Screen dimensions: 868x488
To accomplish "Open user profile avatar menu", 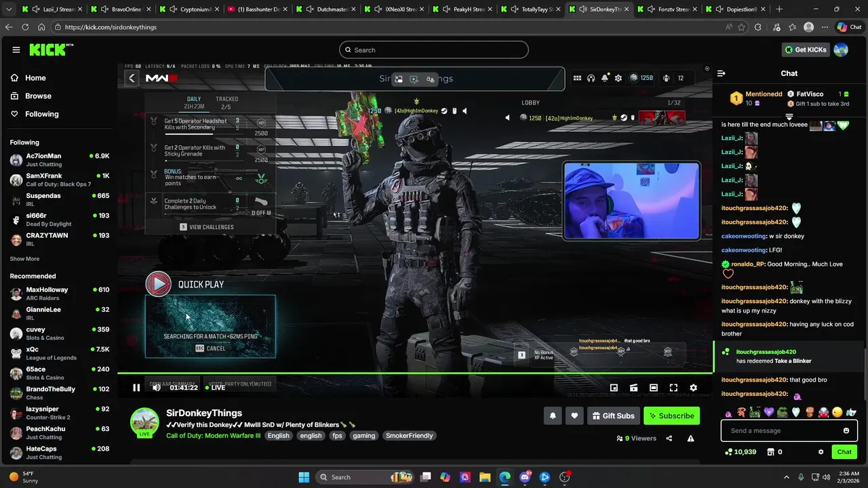I will [841, 49].
